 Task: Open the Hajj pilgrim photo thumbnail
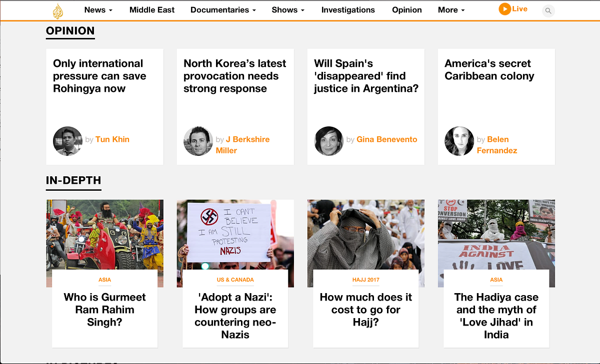click(x=365, y=235)
